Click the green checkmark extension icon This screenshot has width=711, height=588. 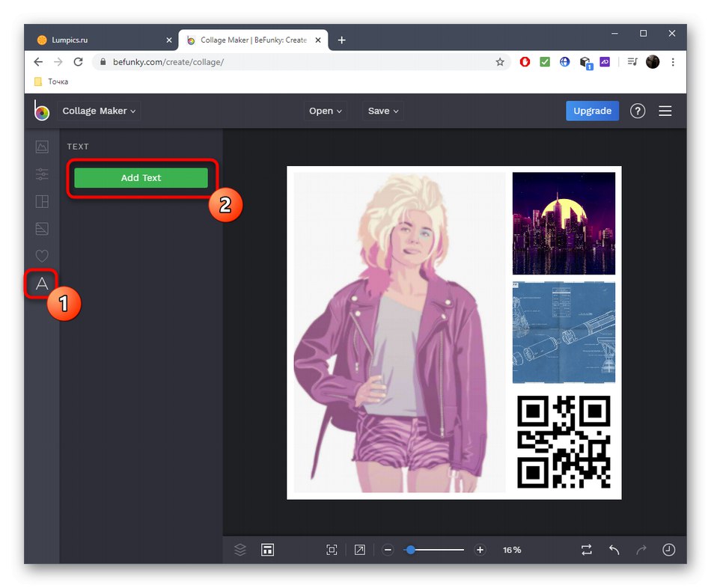(545, 61)
